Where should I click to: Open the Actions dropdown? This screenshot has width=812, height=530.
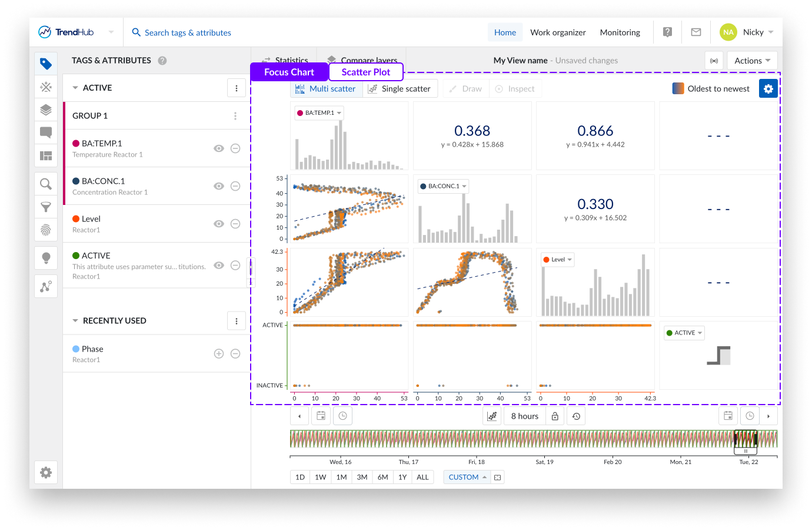[752, 61]
